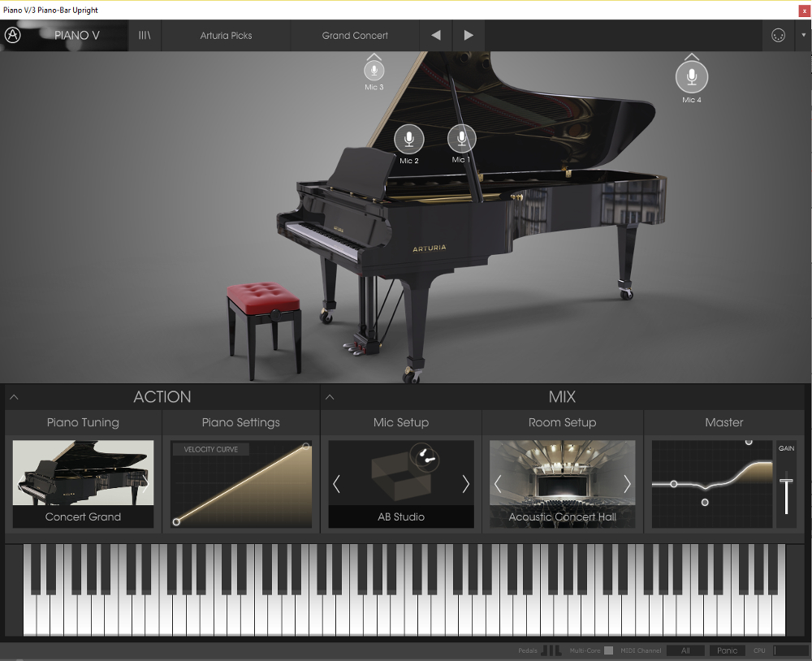Click the Arturia Picks preset bank
Screen dimensions: 812x661
227,35
